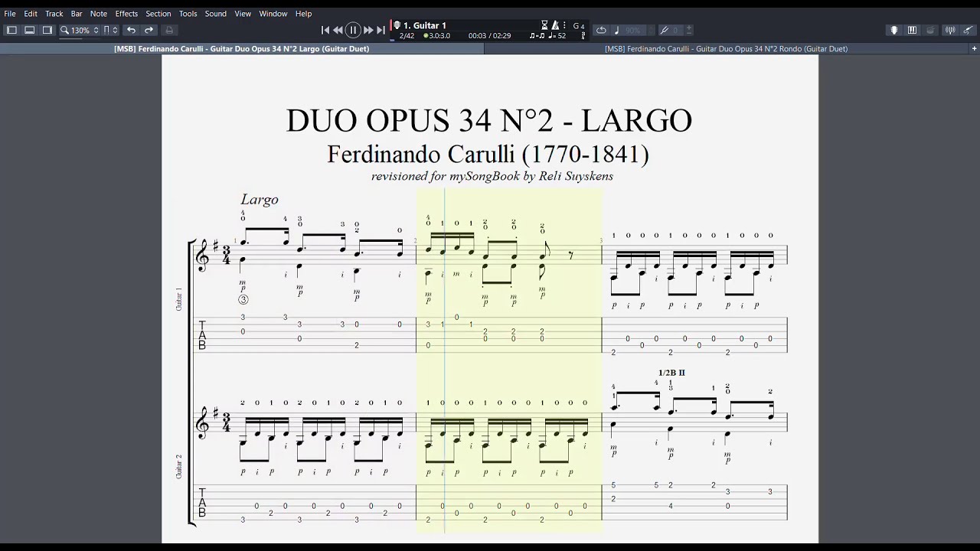980x551 pixels.
Task: Toggle loop playback
Action: coord(601,30)
